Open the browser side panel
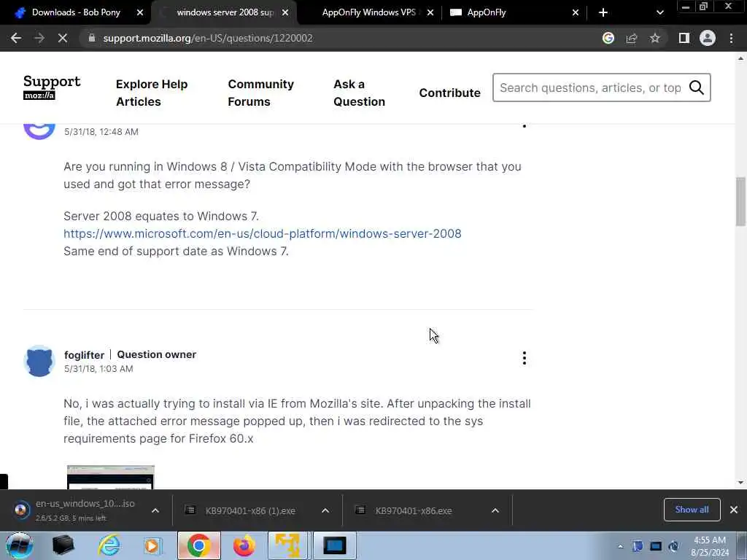 click(x=684, y=38)
